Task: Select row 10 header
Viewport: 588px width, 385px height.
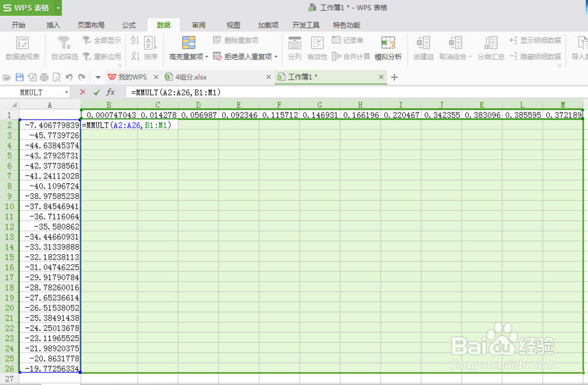Action: point(9,206)
